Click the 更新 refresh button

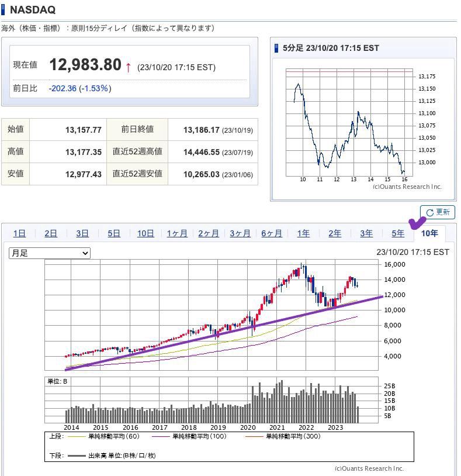coord(438,212)
